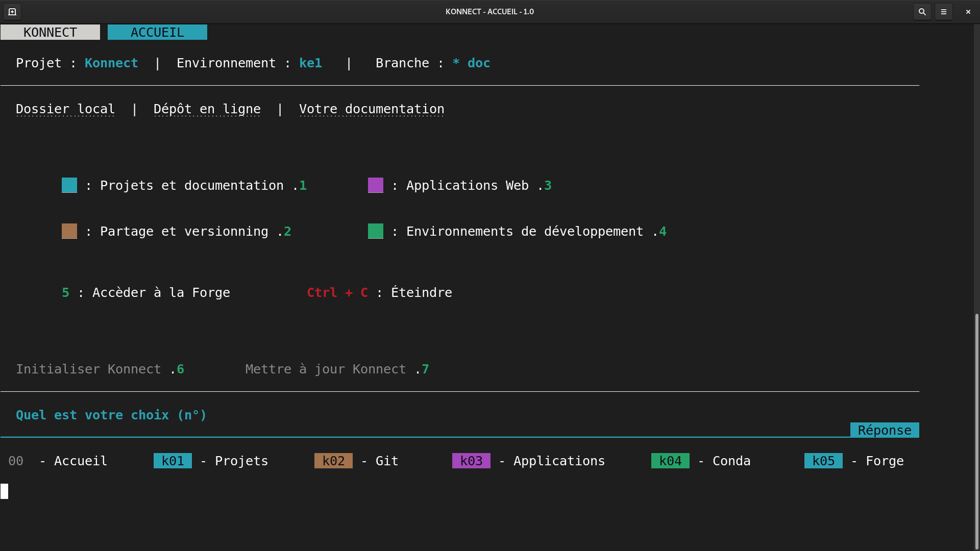Open the Votre documentation link
980x551 pixels.
[x=372, y=109]
